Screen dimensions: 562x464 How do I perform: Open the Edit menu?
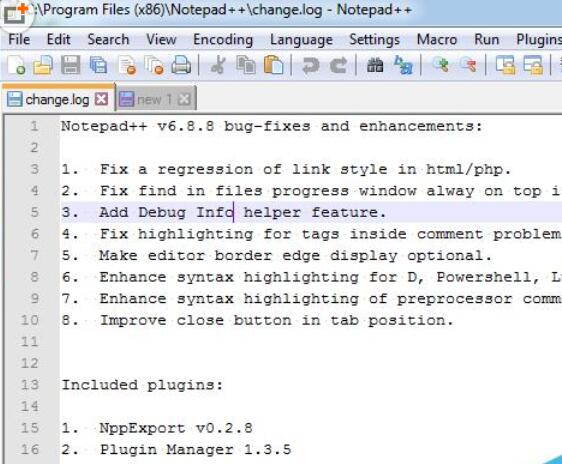58,39
